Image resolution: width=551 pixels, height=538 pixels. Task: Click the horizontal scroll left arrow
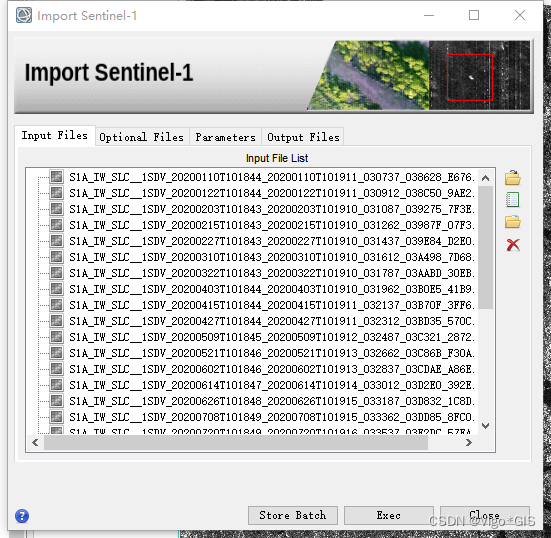[35, 442]
